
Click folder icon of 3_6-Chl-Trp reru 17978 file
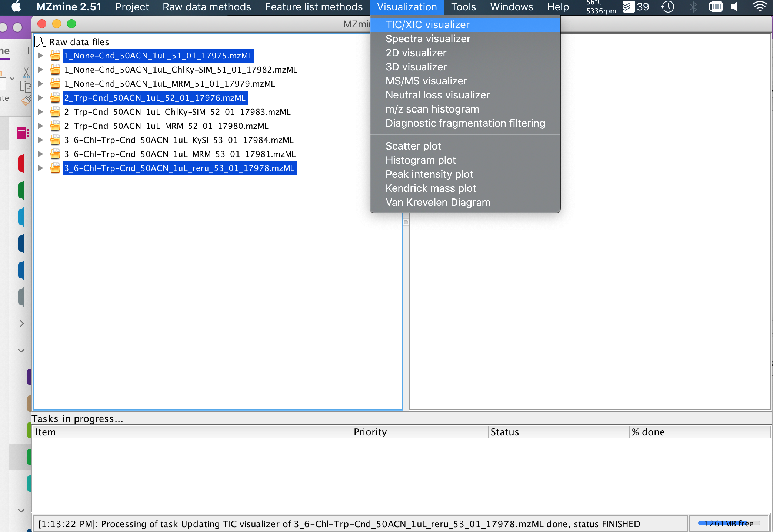pos(55,168)
